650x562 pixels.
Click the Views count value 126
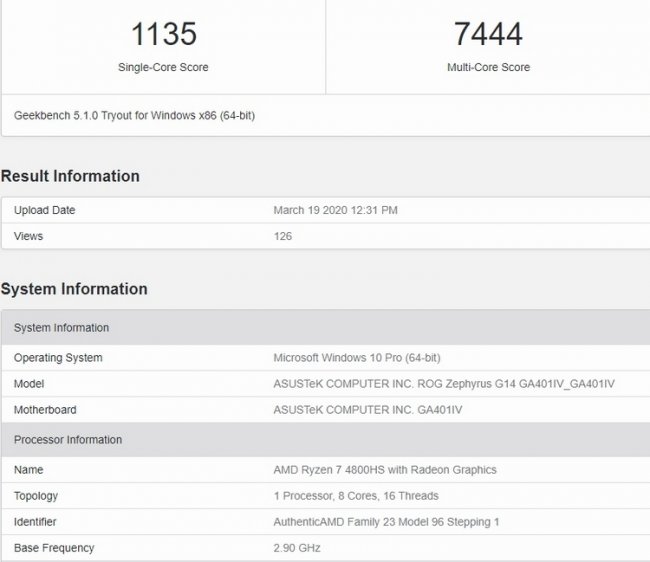click(282, 236)
